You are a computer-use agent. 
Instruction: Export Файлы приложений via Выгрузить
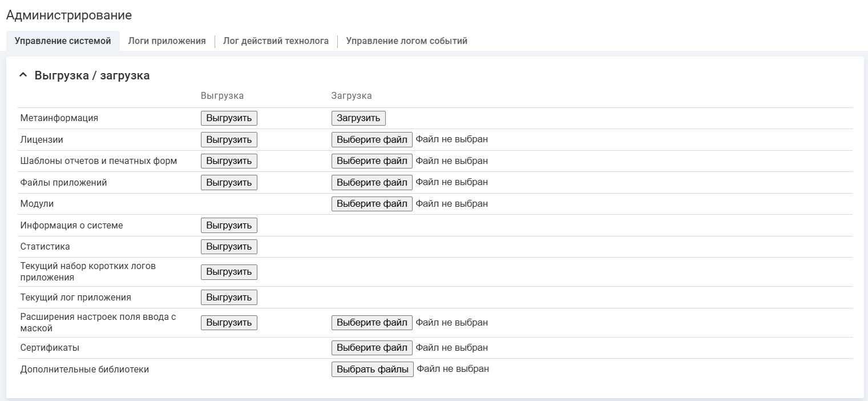229,182
